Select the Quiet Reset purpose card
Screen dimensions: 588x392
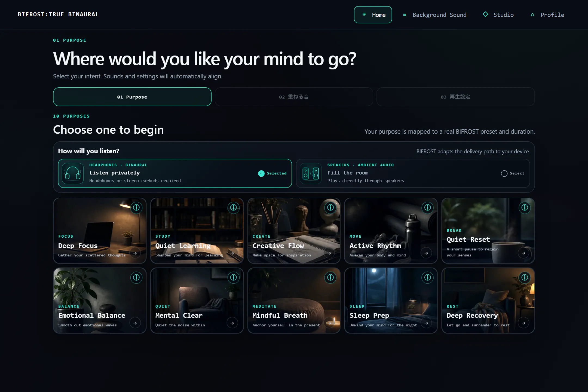tap(488, 231)
